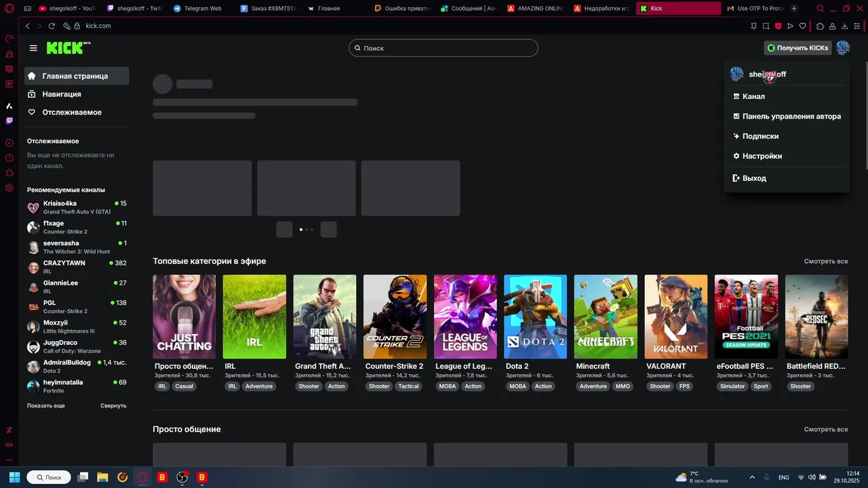This screenshot has height=488, width=868.
Task: Open the GX workspaces gamepad icon
Action: [27, 9]
